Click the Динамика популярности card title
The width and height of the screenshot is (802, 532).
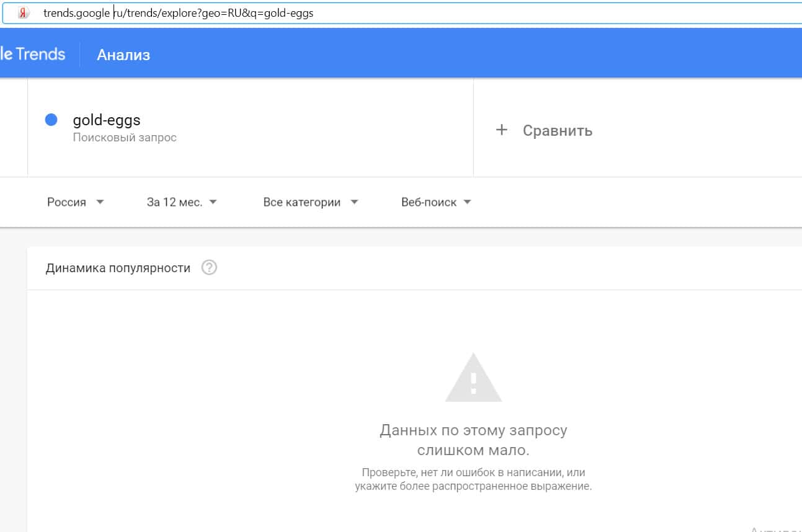pyautogui.click(x=118, y=268)
